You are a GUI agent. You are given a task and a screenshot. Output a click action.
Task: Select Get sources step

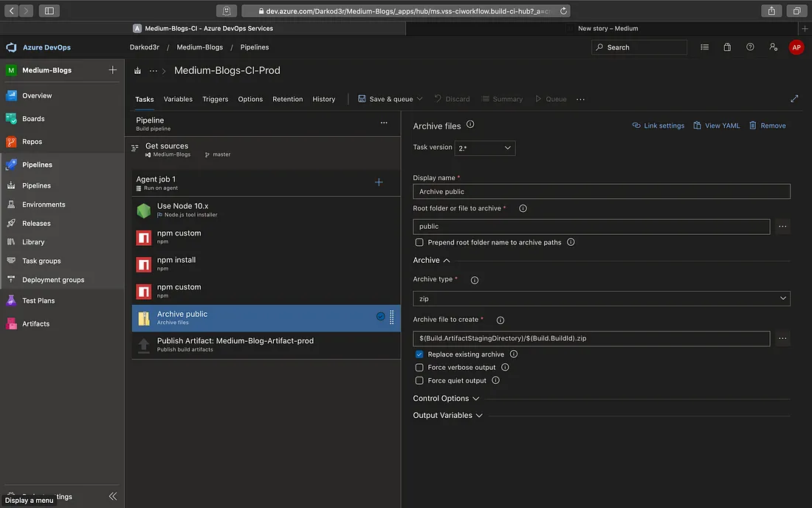(263, 150)
